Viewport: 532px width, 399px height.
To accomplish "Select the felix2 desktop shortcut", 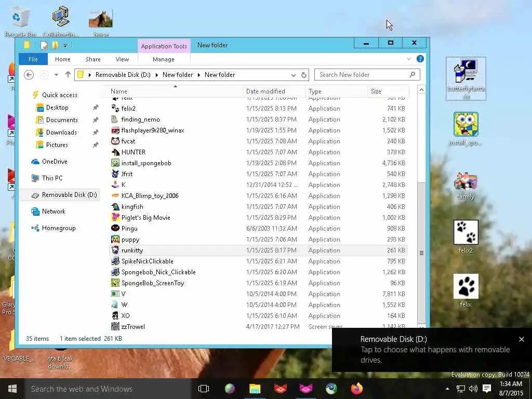I will tap(466, 236).
